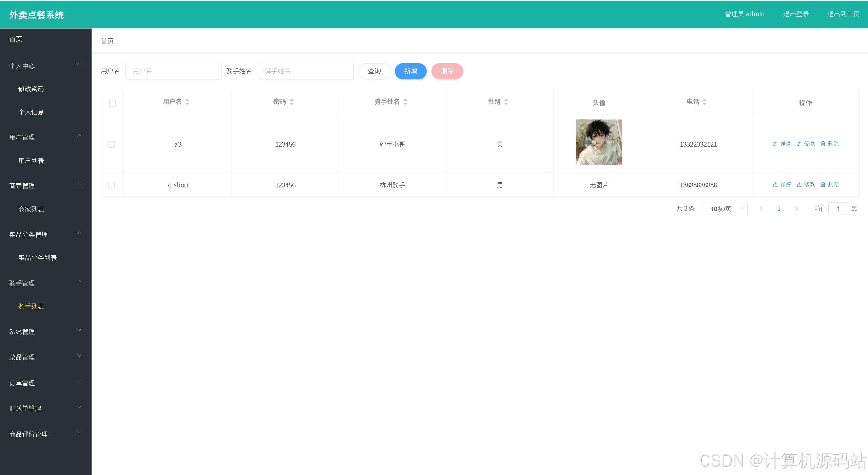Focus the 用户名 search input
868x475 pixels.
click(x=173, y=71)
